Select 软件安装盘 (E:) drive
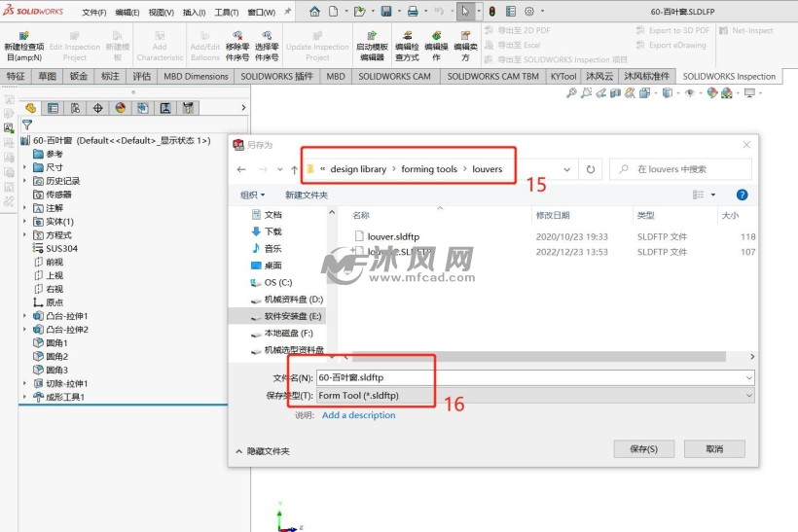 pyautogui.click(x=286, y=316)
